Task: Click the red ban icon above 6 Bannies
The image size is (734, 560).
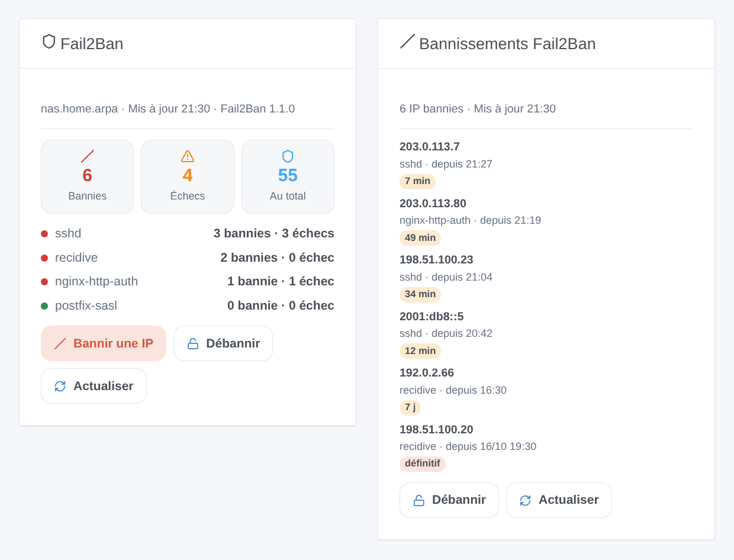Action: click(x=88, y=156)
